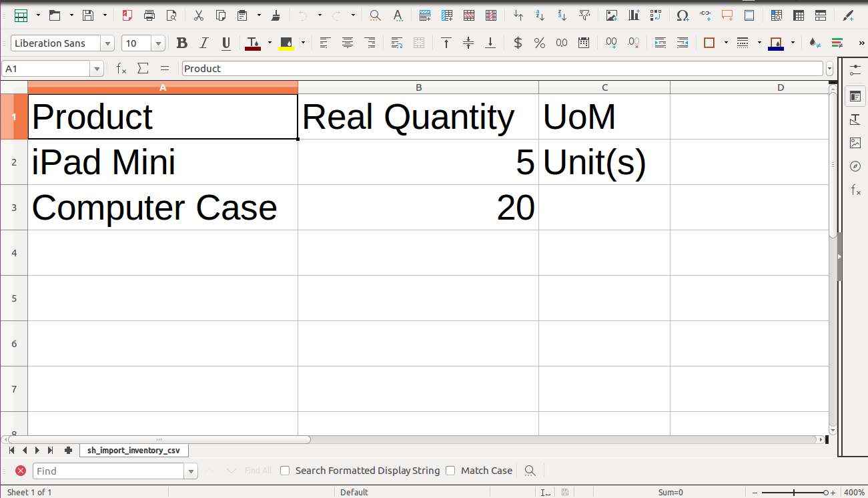Screen dimensions: 868x498
Task: Insert a chart
Action: click(634, 15)
